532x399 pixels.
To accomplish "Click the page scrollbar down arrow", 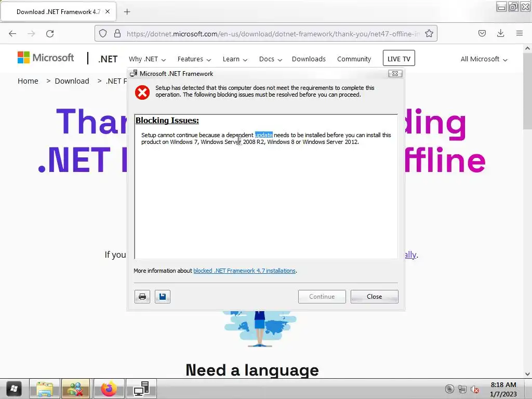I will [x=527, y=374].
